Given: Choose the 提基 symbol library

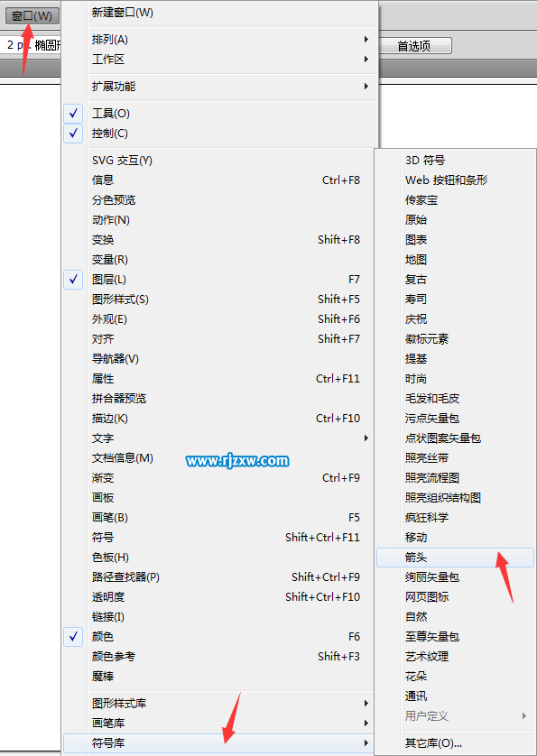Looking at the screenshot, I should [455, 359].
